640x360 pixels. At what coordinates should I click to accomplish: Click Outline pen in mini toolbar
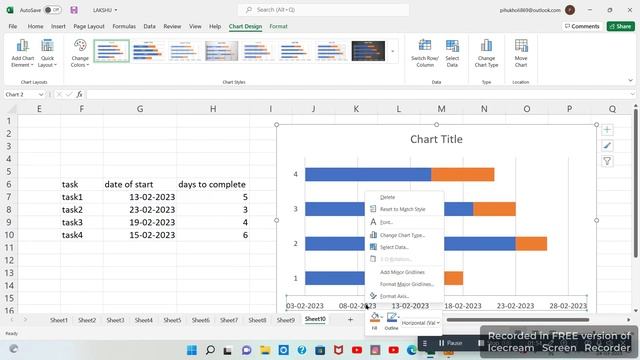point(391,317)
